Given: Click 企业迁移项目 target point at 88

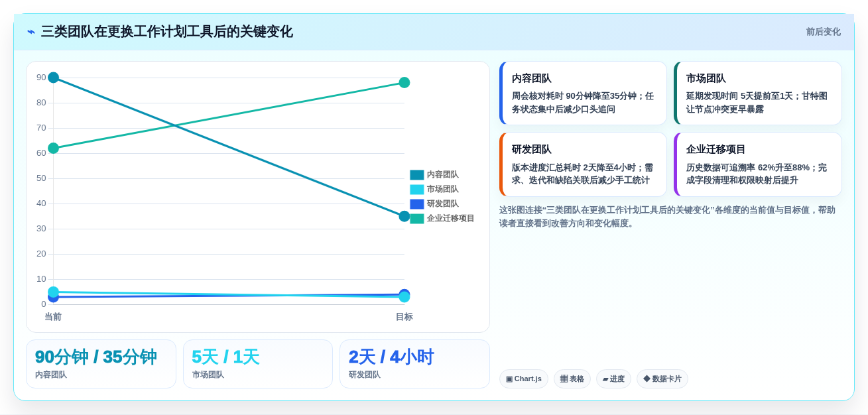Looking at the screenshot, I should (404, 82).
